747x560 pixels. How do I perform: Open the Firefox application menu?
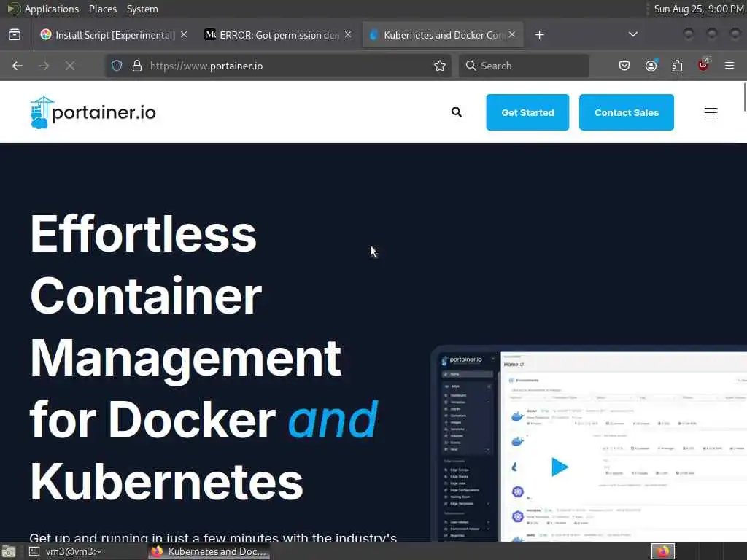(x=729, y=66)
